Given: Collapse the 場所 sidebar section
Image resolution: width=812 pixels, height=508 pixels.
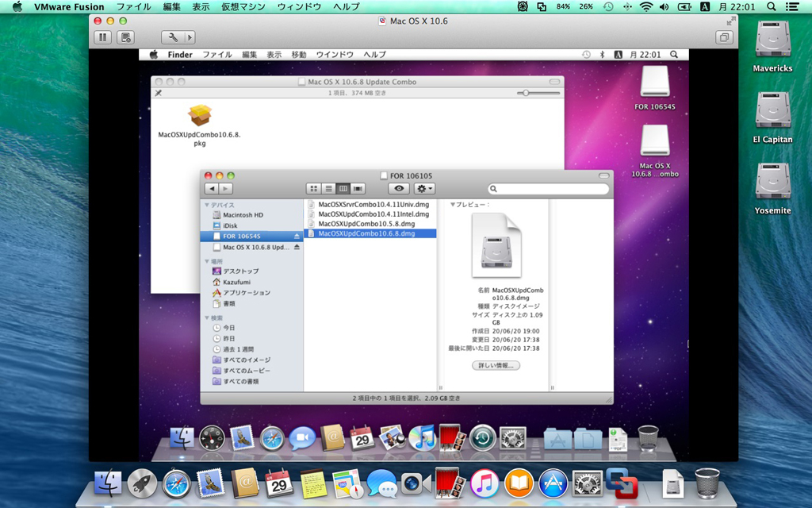Looking at the screenshot, I should point(207,261).
